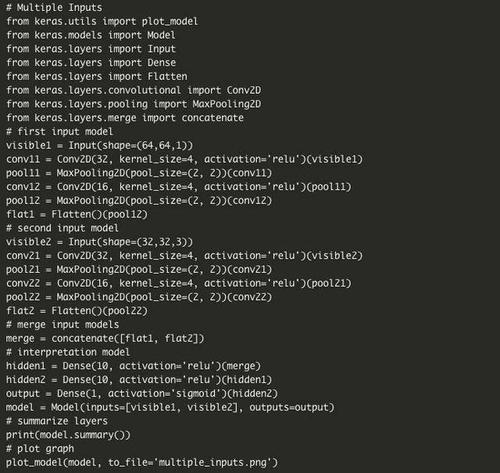Click 'multiple_inputs.png' filename in plot_model call

point(213,463)
